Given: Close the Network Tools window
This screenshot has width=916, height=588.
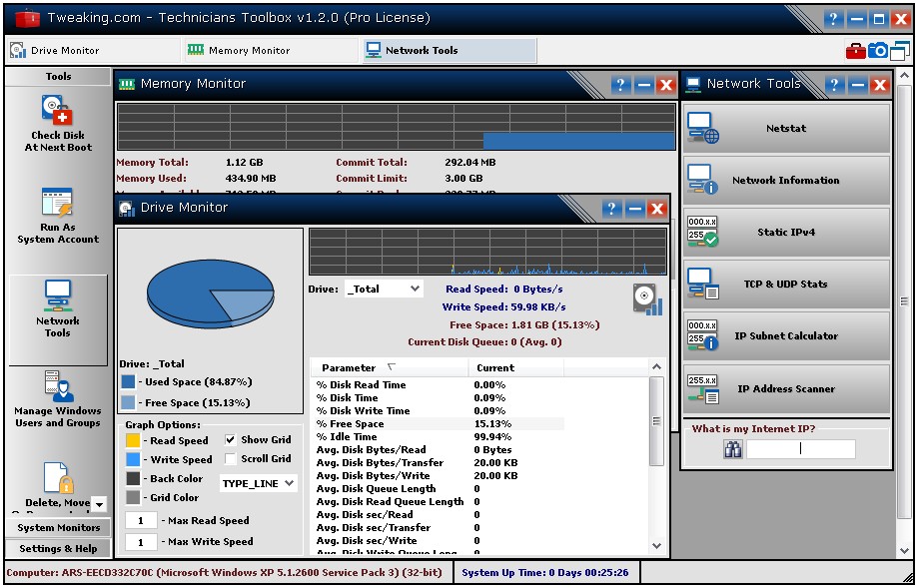Looking at the screenshot, I should coord(880,85).
